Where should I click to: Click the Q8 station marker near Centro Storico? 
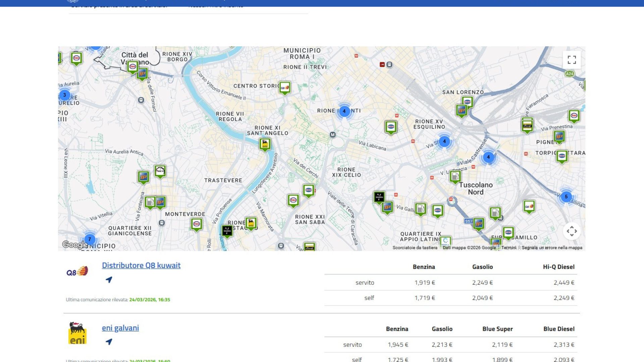[x=285, y=87]
